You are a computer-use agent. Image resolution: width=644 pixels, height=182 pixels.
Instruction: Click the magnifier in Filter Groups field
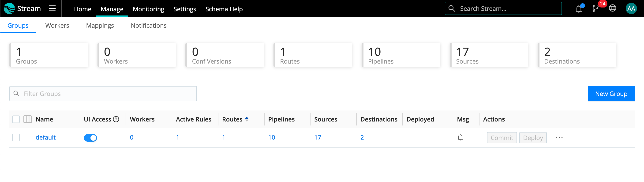pyautogui.click(x=16, y=94)
